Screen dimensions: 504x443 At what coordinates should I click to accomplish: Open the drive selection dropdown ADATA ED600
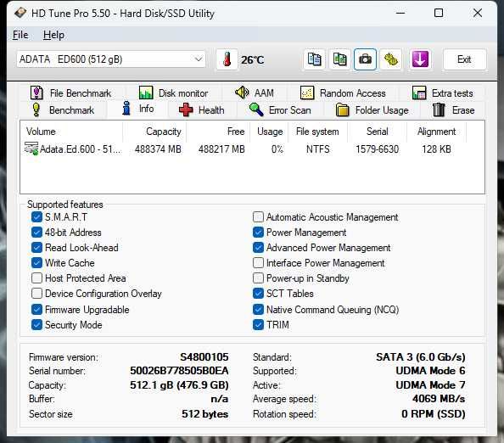point(111,59)
